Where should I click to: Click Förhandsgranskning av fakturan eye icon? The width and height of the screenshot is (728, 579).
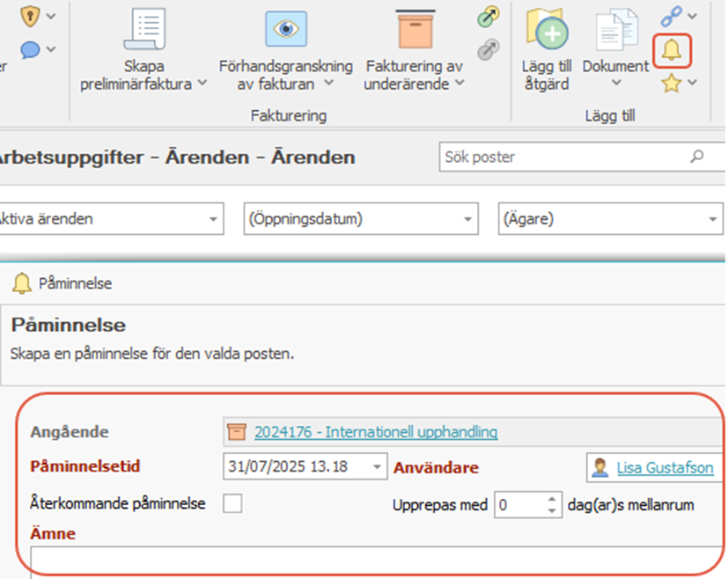tap(285, 30)
